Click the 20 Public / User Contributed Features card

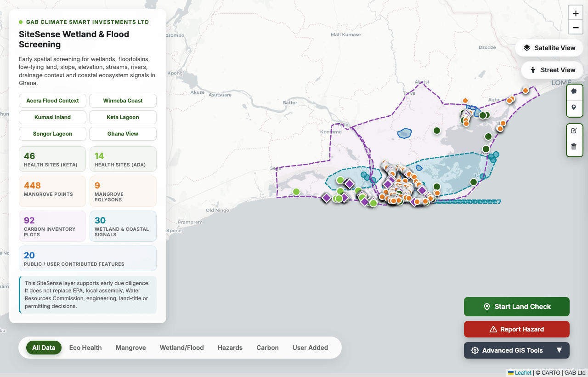coord(88,258)
